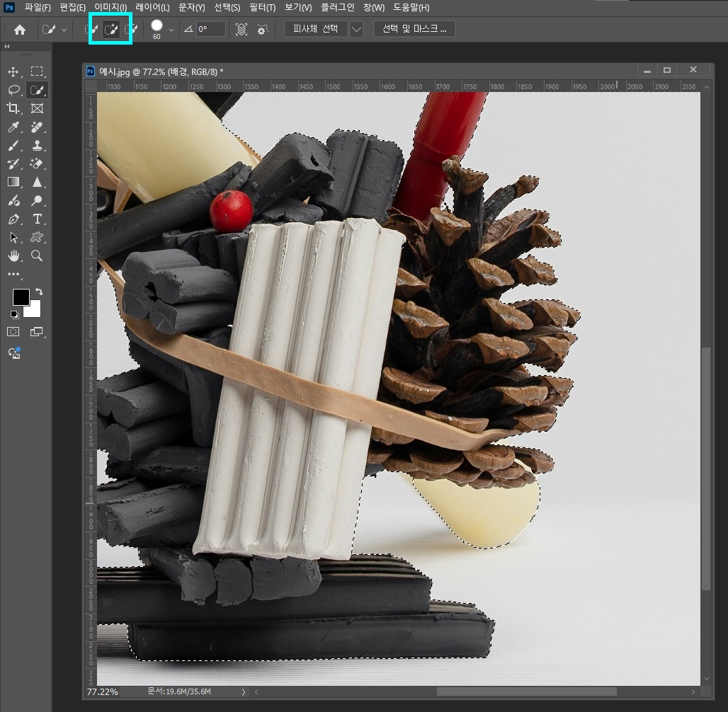Open the tool preset picker dropdown
Screen dimensions: 728x712
click(64, 30)
